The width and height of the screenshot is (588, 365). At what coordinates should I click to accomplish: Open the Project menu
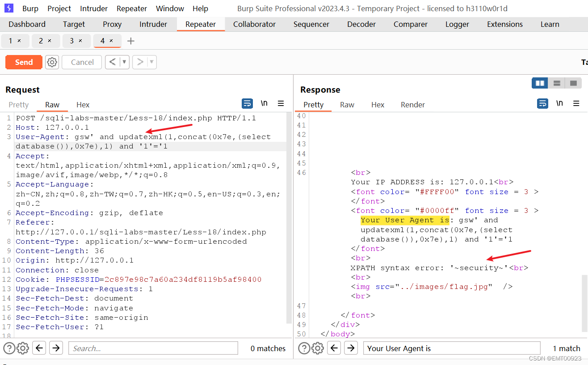tap(59, 8)
